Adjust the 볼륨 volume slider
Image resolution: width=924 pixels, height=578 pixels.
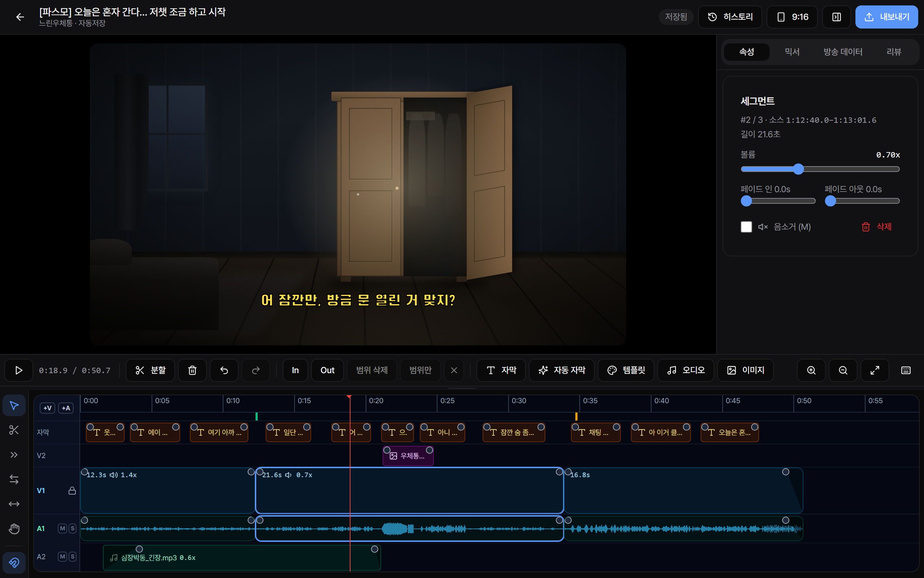coord(820,169)
